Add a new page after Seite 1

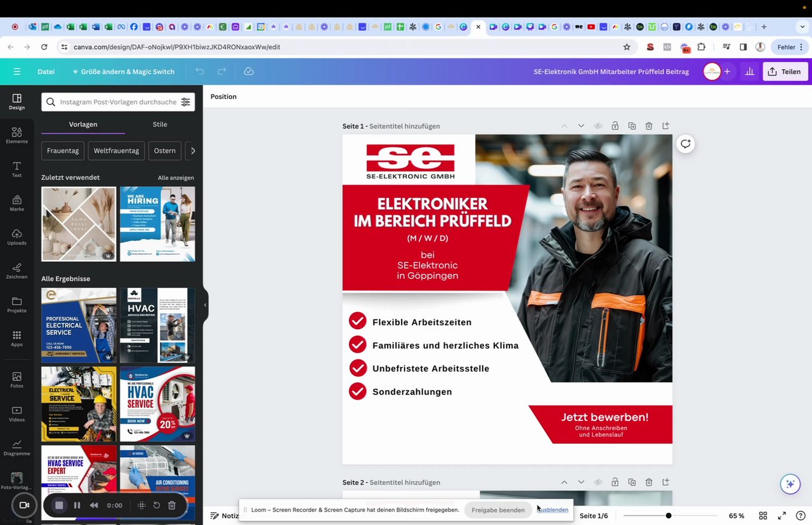[665, 126]
